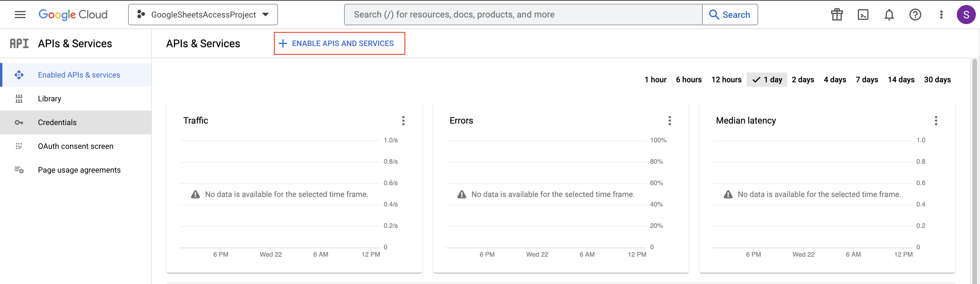Click the API logo icon in sidebar
The image size is (980, 284).
point(19,43)
